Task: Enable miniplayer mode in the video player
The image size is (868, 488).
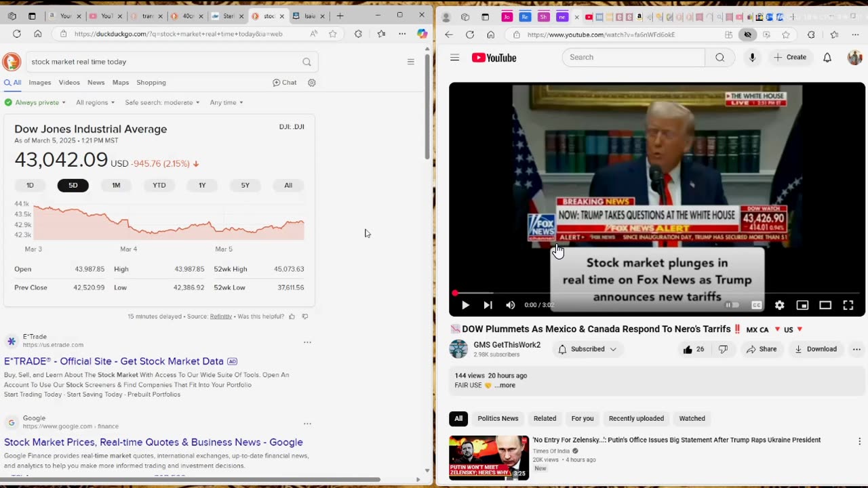Action: click(802, 305)
